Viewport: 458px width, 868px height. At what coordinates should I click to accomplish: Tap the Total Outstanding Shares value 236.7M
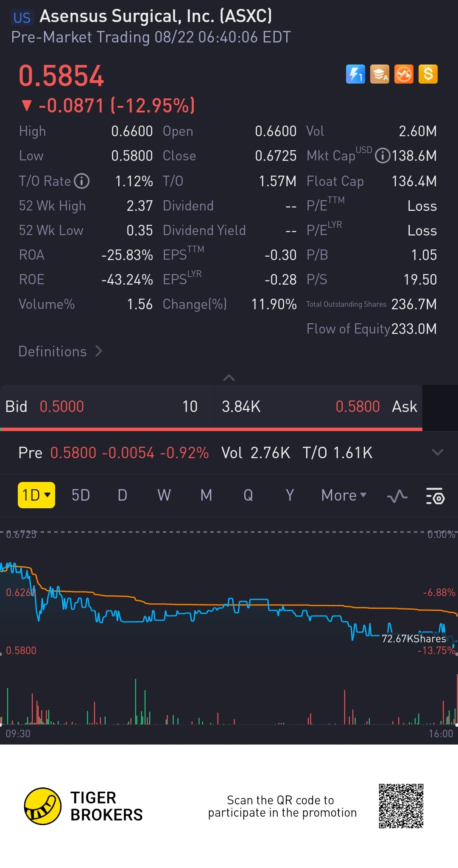point(414,304)
